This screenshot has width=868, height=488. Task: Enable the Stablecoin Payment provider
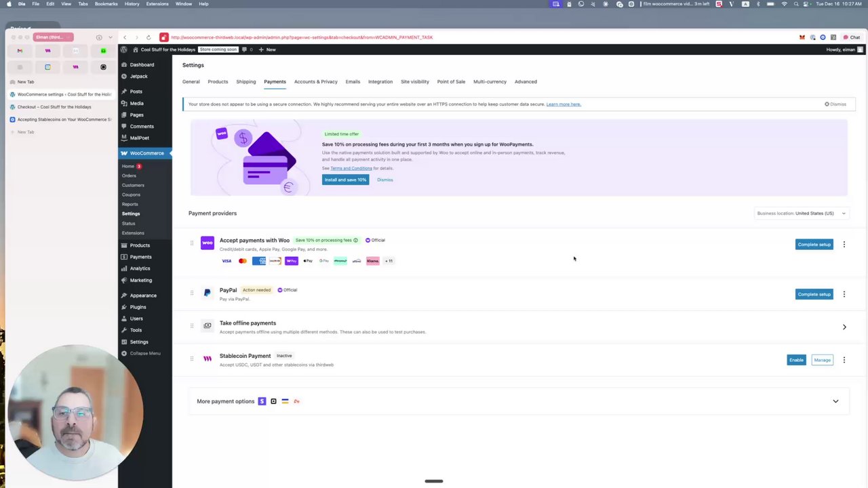[x=796, y=360]
